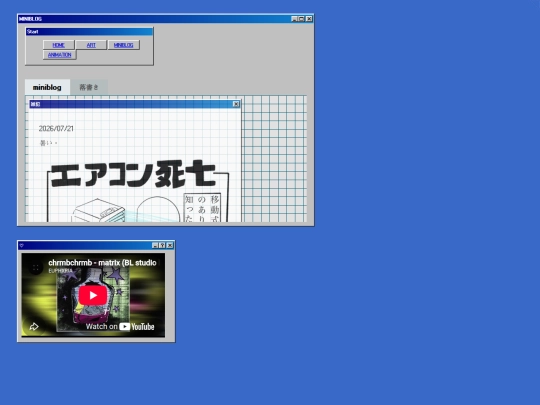Switch to the 落書き tab

[x=89, y=87]
